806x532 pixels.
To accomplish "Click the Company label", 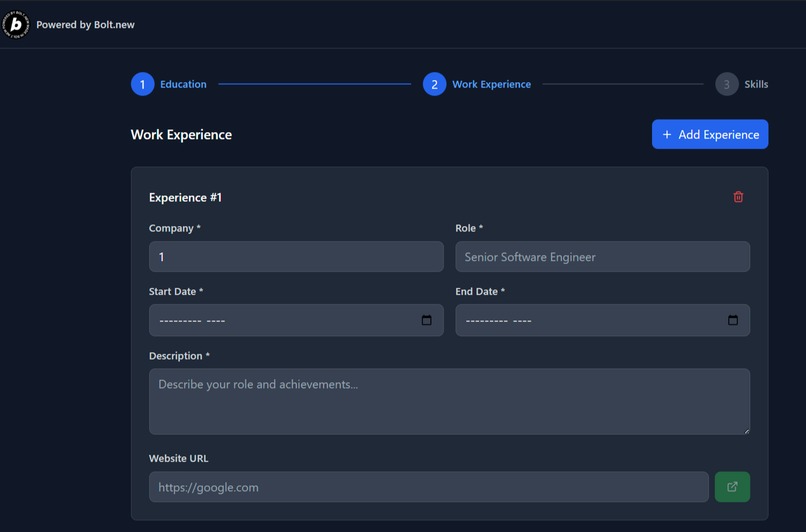I will (174, 228).
